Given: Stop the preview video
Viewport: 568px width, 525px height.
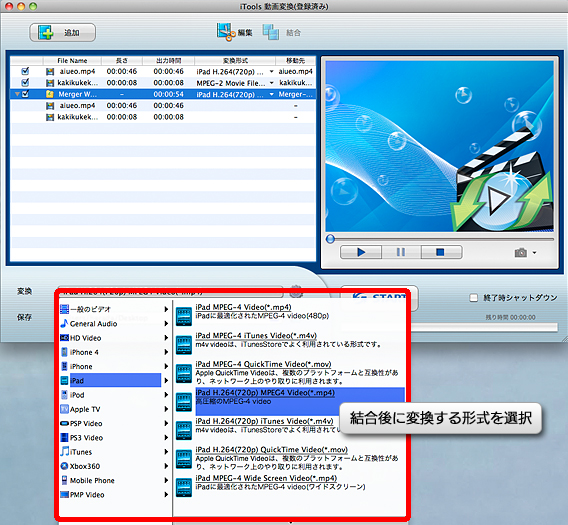Looking at the screenshot, I should (440, 252).
